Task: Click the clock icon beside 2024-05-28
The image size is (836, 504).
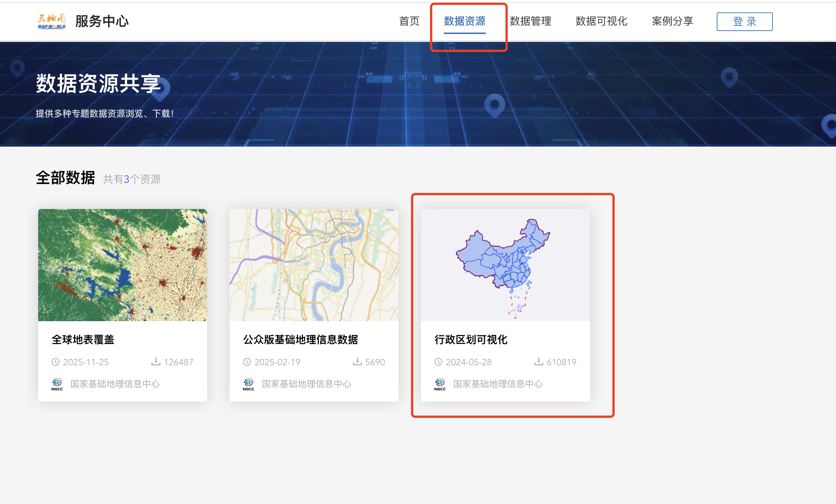Action: click(439, 362)
